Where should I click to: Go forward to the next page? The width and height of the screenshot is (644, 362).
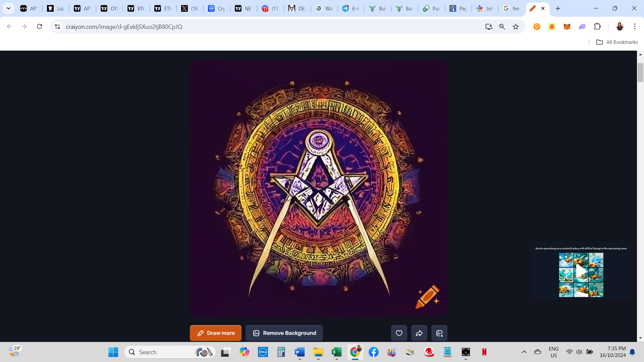coord(24,26)
